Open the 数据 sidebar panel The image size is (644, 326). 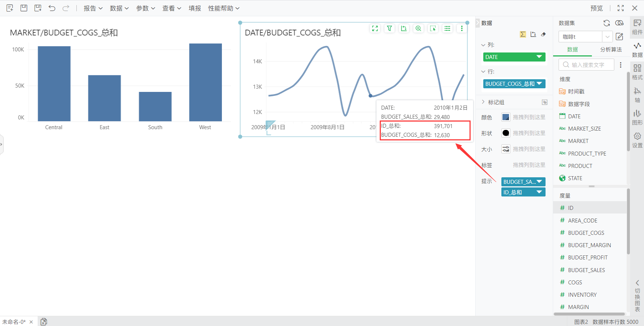coord(637,50)
